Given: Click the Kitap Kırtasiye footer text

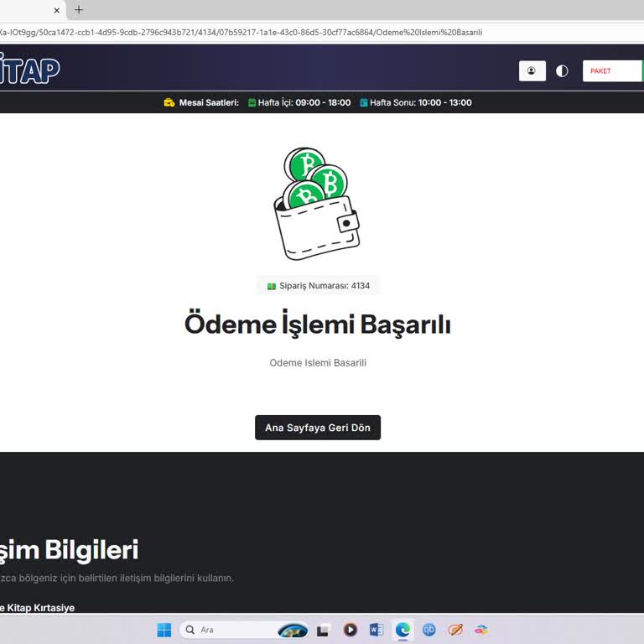Looking at the screenshot, I should pyautogui.click(x=40, y=608).
